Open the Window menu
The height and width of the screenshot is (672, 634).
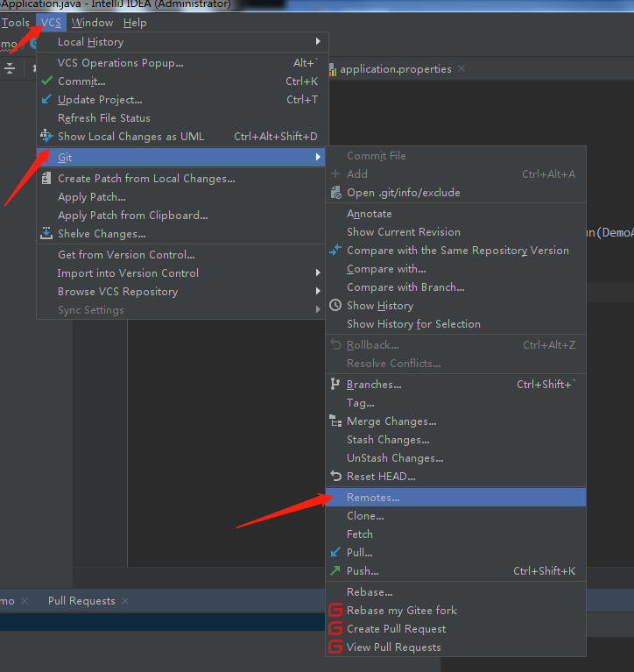coord(92,22)
